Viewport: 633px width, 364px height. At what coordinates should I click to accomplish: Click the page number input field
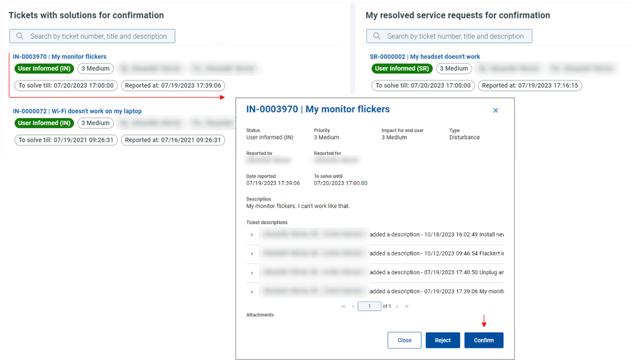pyautogui.click(x=369, y=306)
